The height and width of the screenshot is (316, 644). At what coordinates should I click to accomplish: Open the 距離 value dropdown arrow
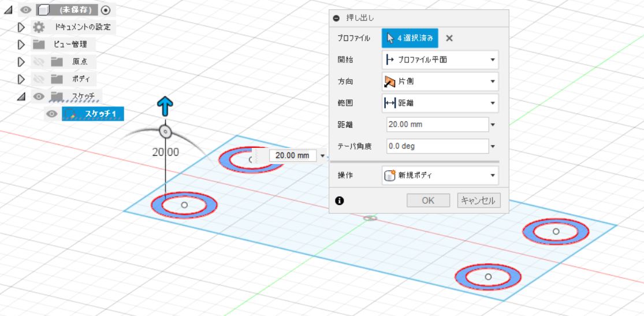(x=493, y=125)
